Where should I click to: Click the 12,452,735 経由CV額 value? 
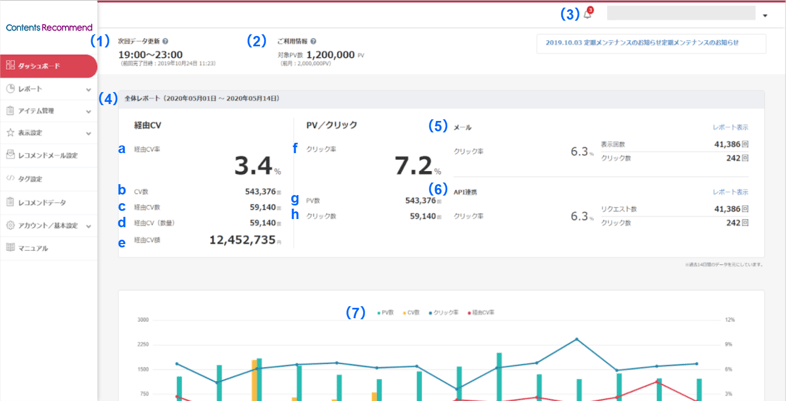click(242, 240)
